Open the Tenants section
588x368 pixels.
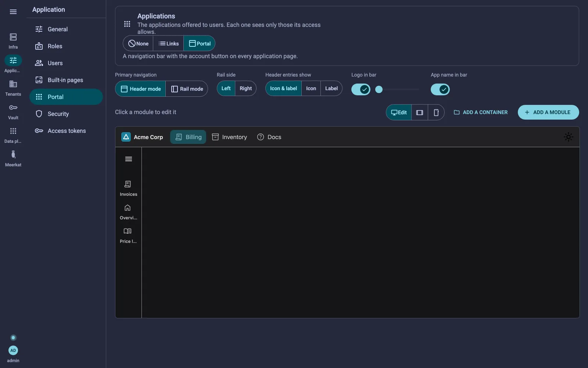tap(13, 88)
